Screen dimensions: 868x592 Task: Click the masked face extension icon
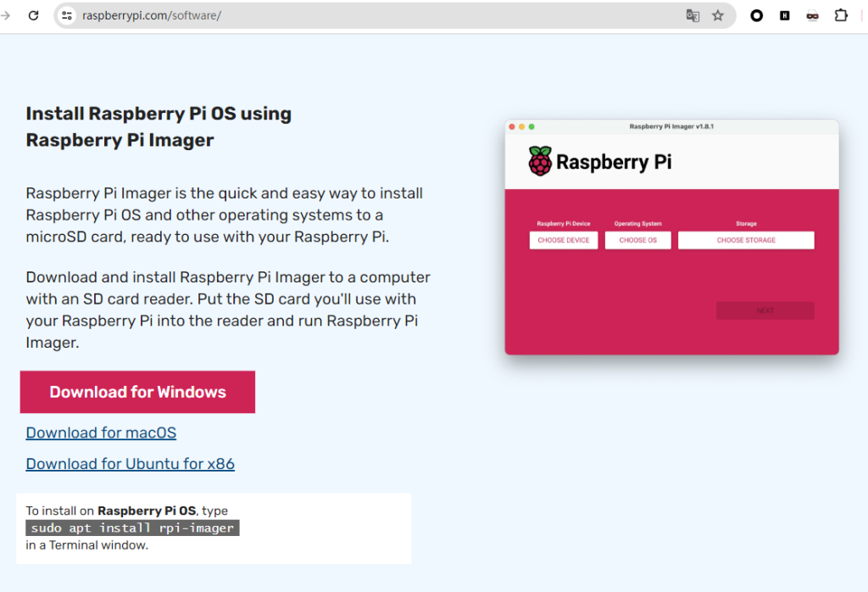(813, 15)
